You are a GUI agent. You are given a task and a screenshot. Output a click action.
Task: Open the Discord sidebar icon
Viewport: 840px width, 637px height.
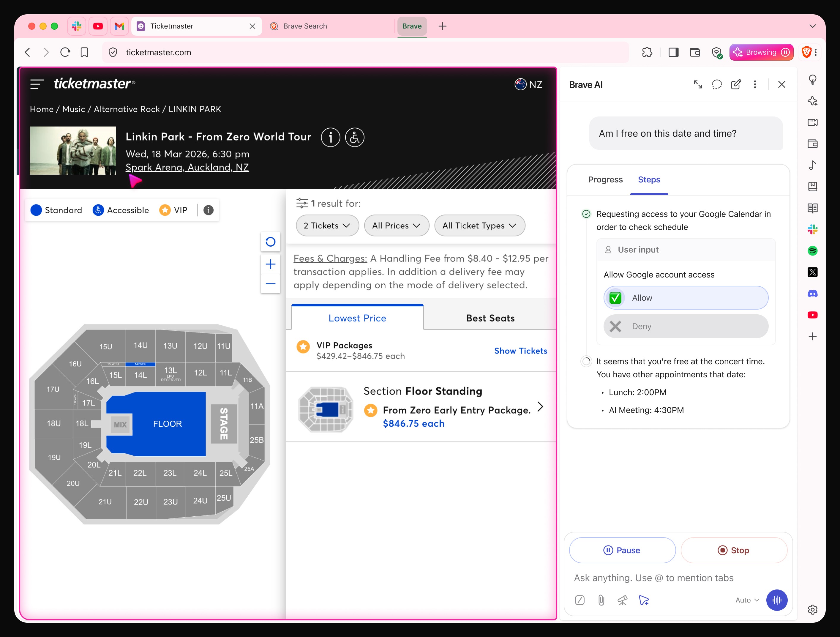(812, 294)
